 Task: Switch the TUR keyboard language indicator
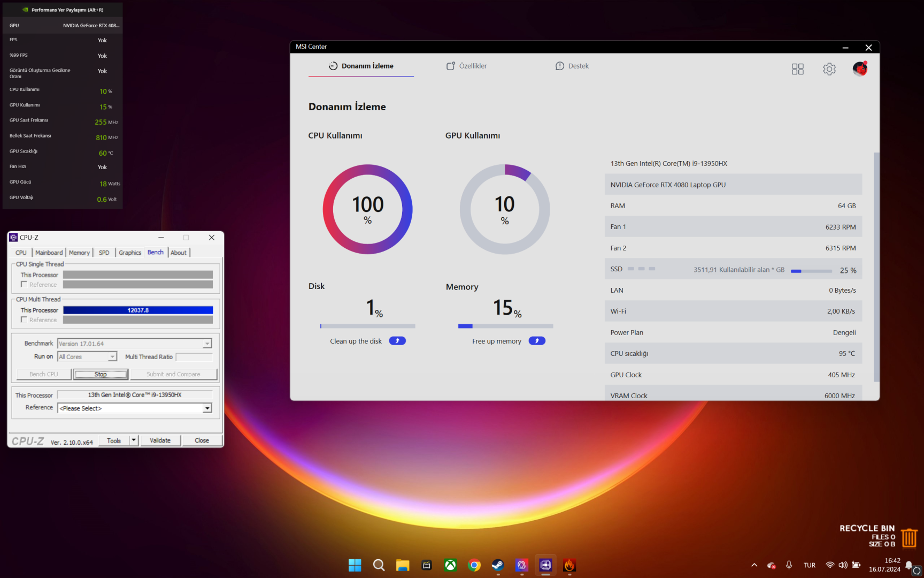click(x=810, y=565)
